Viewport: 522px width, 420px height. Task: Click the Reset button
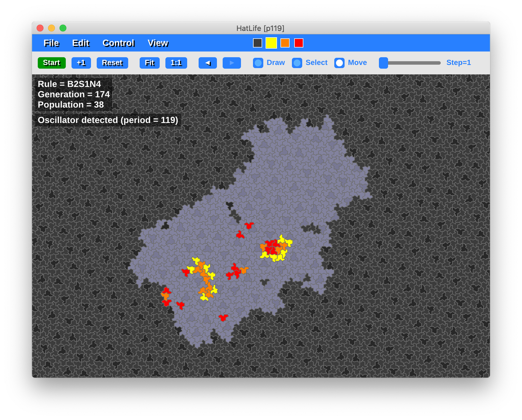coord(112,63)
